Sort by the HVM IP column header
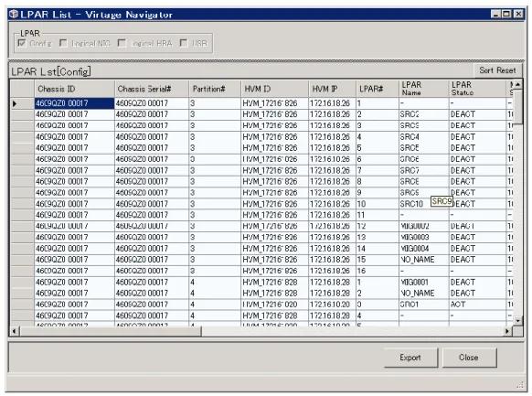 pos(332,89)
